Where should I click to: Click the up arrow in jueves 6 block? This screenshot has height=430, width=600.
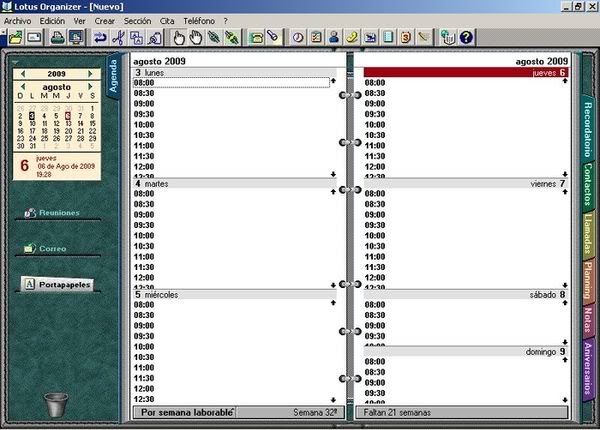[x=565, y=81]
